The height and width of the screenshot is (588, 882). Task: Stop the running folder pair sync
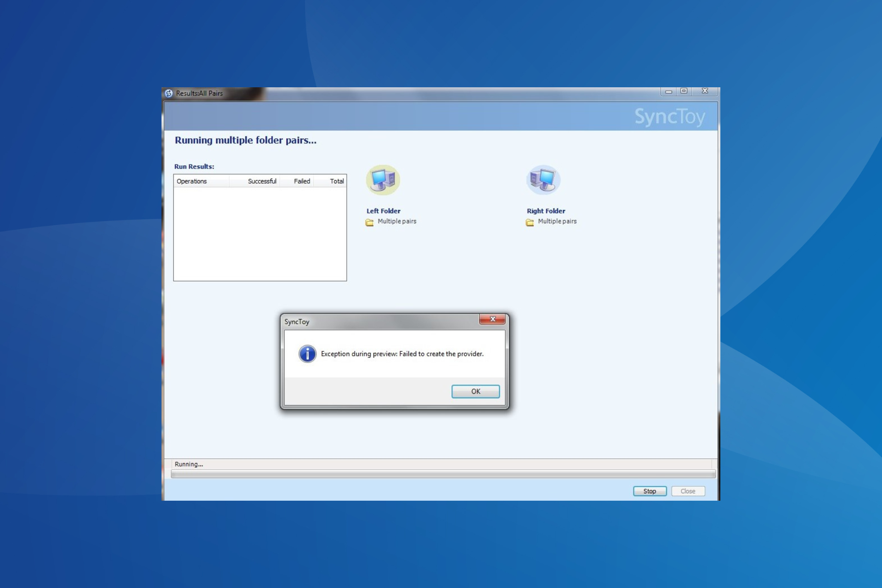point(650,491)
